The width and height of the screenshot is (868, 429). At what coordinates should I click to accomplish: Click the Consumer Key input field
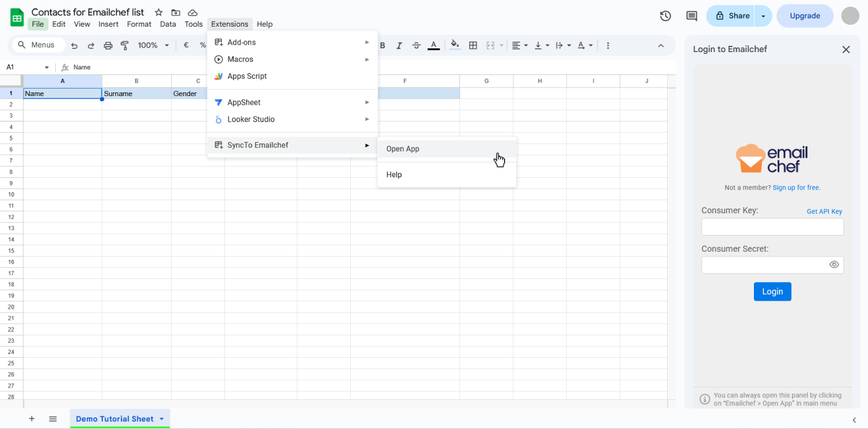(772, 227)
